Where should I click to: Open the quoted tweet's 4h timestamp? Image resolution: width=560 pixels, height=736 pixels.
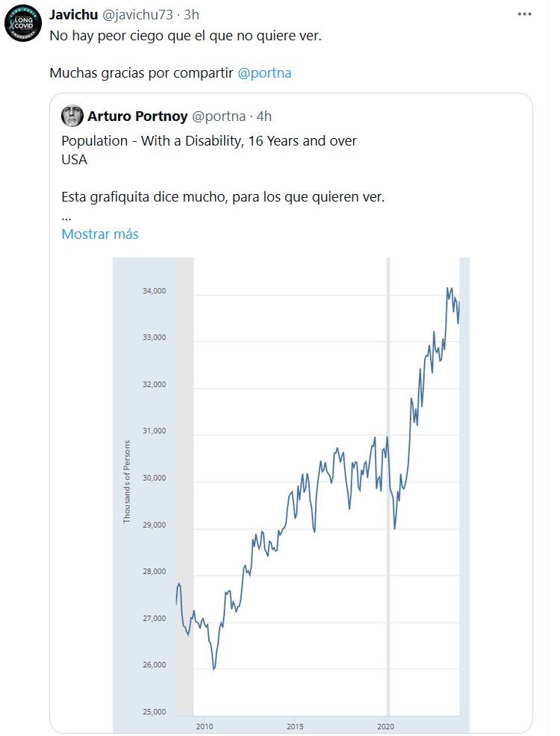264,116
